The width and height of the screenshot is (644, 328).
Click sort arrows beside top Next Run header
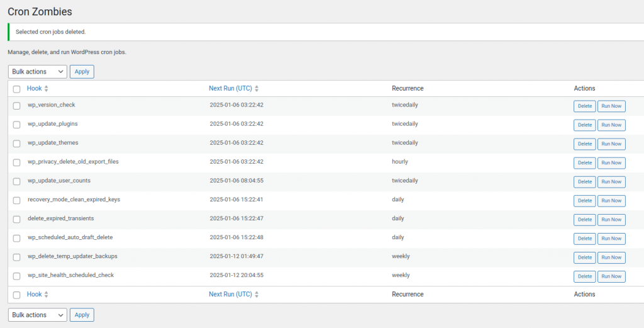pos(257,89)
